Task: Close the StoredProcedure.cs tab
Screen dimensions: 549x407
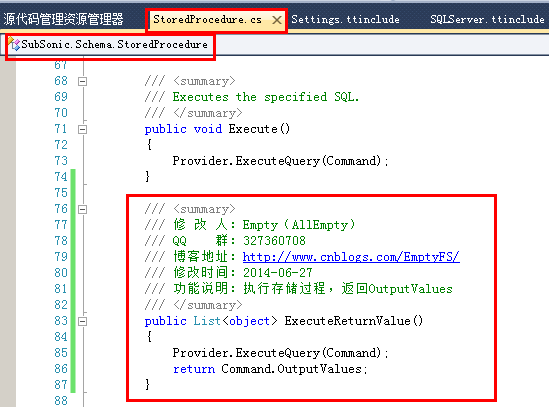Action: [x=277, y=20]
